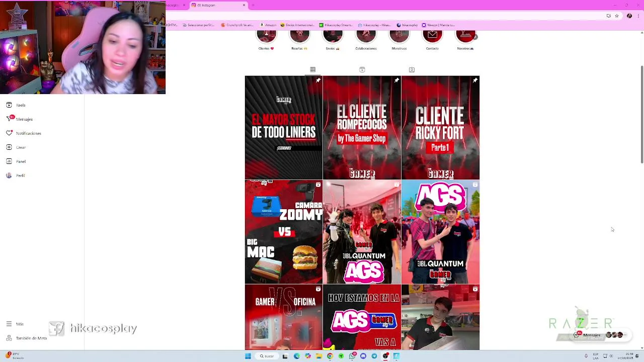
Task: Open 'Hoy estamos en la AGS' post
Action: (x=362, y=317)
